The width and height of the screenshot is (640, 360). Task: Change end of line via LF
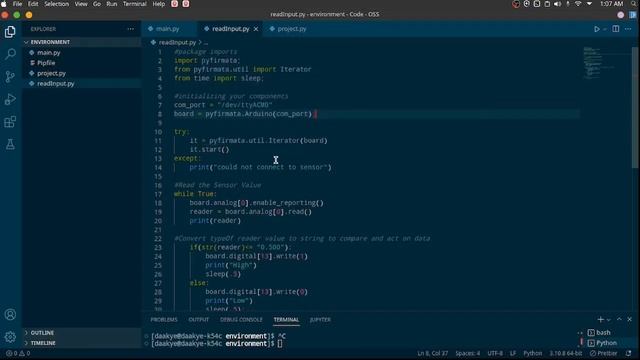pos(513,353)
